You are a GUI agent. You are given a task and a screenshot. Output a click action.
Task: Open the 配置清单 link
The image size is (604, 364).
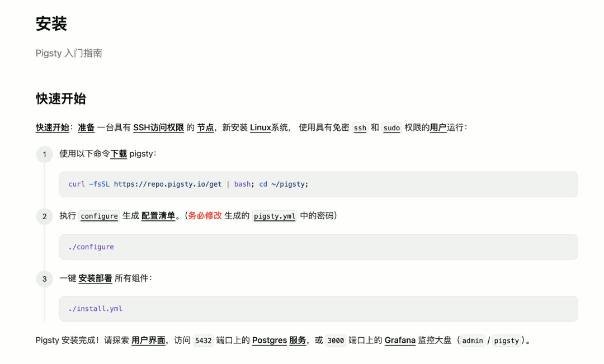pyautogui.click(x=158, y=216)
